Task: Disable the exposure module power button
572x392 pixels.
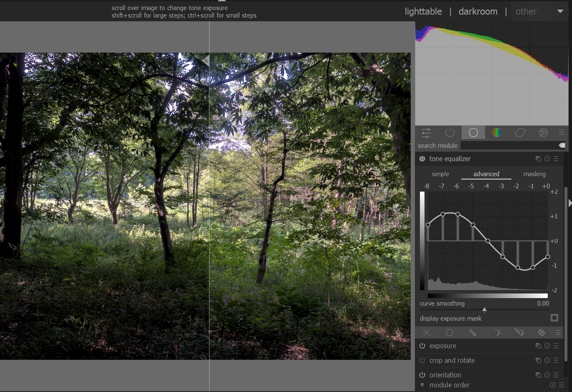Action: 422,346
